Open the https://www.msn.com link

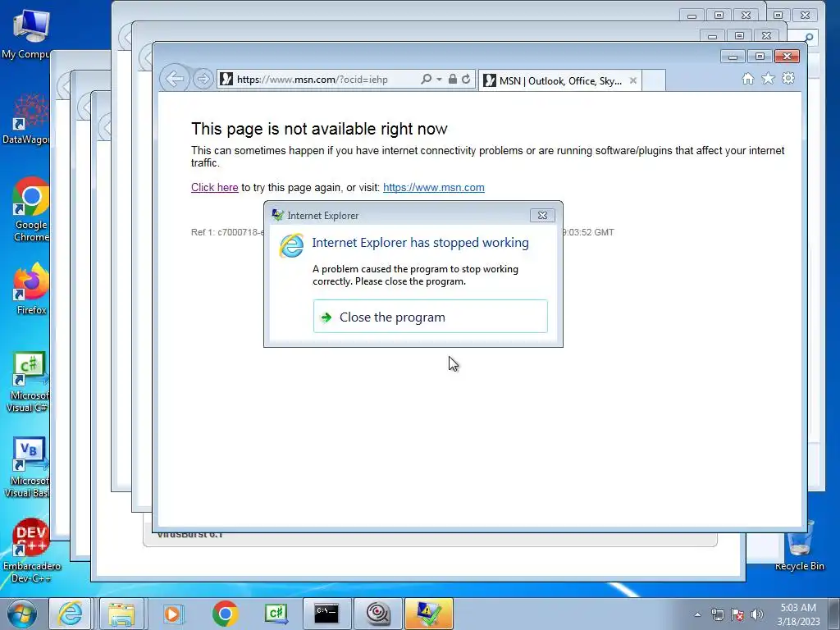[x=433, y=188]
